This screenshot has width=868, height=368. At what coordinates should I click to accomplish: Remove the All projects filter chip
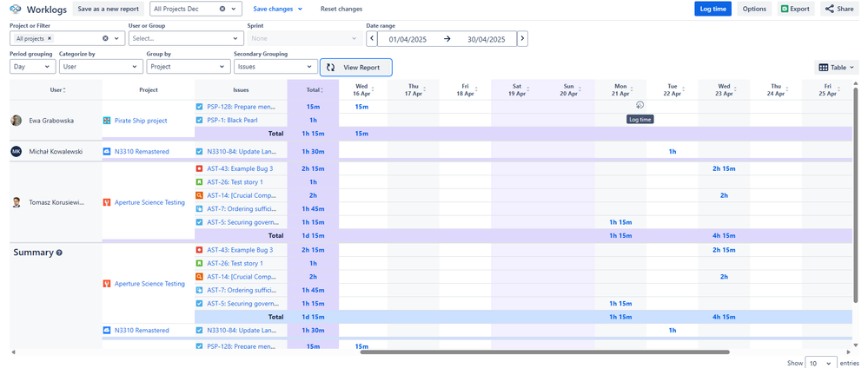point(50,39)
